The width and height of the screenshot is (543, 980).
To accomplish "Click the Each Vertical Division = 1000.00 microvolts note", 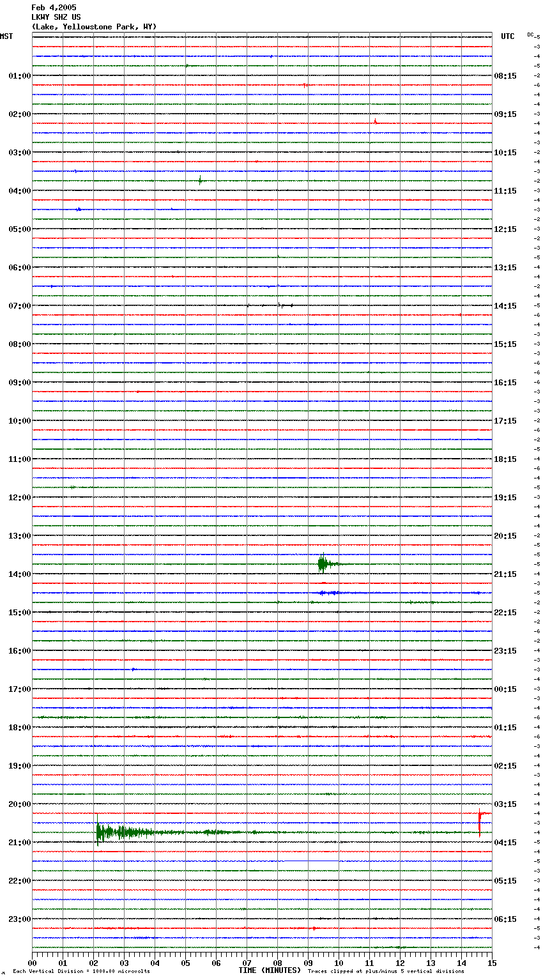I will click(81, 972).
